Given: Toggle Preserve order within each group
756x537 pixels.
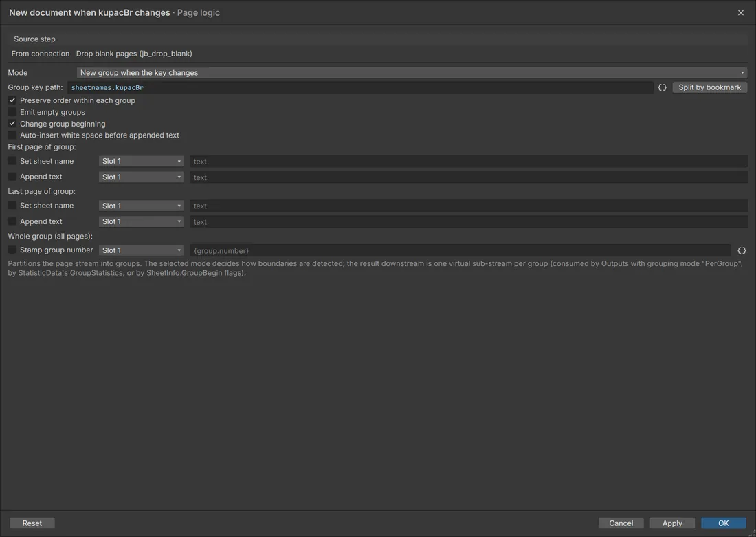Looking at the screenshot, I should click(x=12, y=100).
